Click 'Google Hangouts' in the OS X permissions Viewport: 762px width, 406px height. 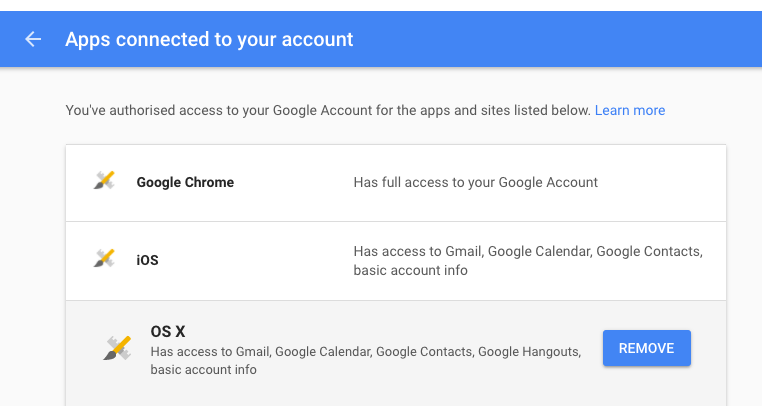(x=528, y=351)
